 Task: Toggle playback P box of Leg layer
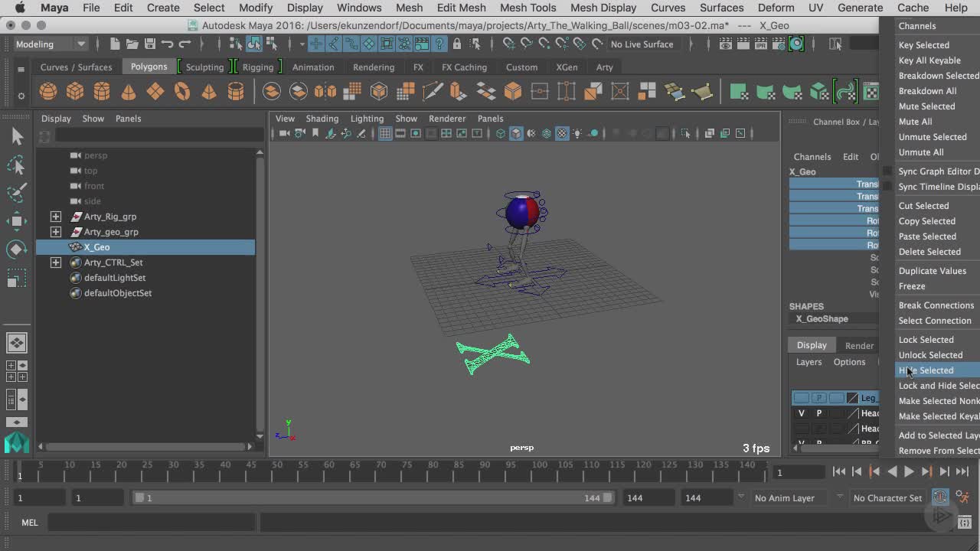[819, 398]
